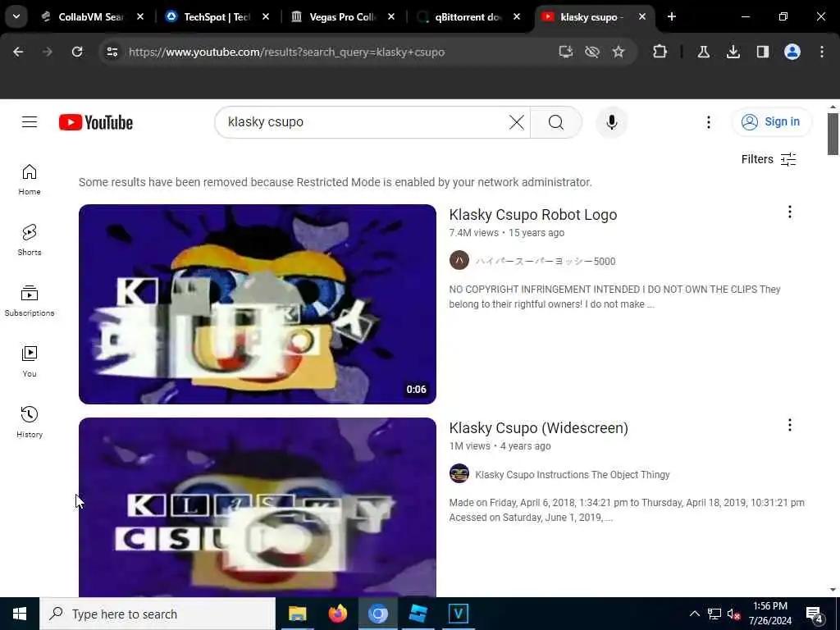This screenshot has width=840, height=630.
Task: Open the taskbar clock showing 1:56 PM
Action: pyautogui.click(x=770, y=614)
